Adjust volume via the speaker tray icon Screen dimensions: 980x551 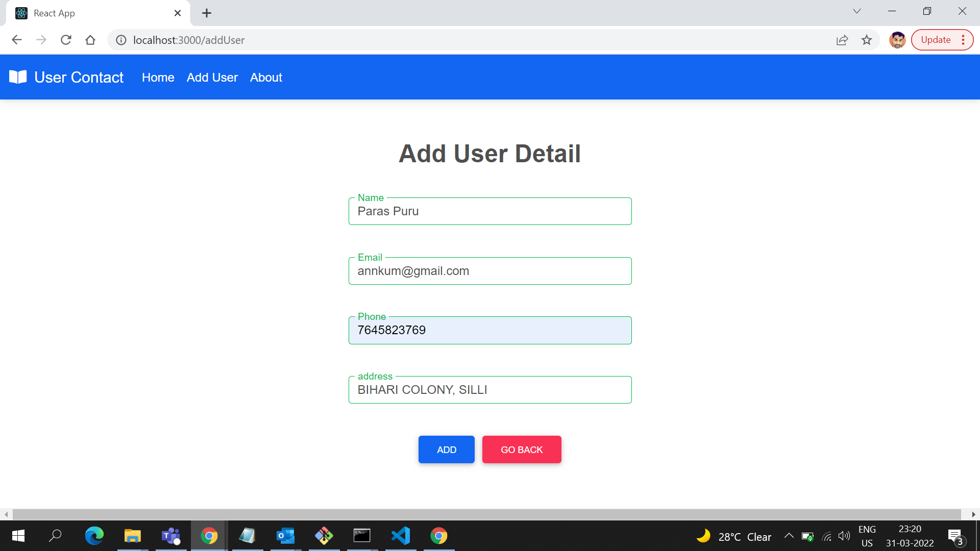pos(843,536)
